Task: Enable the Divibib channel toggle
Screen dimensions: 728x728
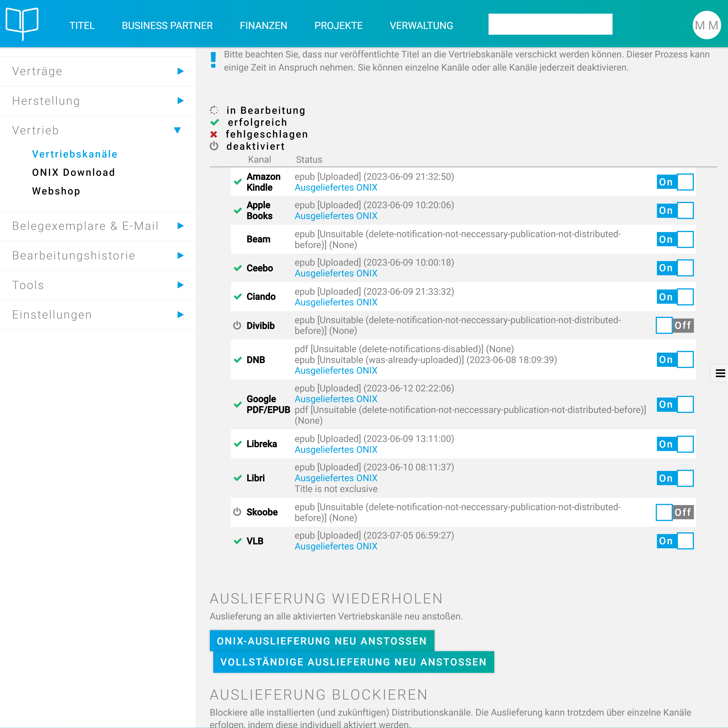Action: [x=675, y=325]
